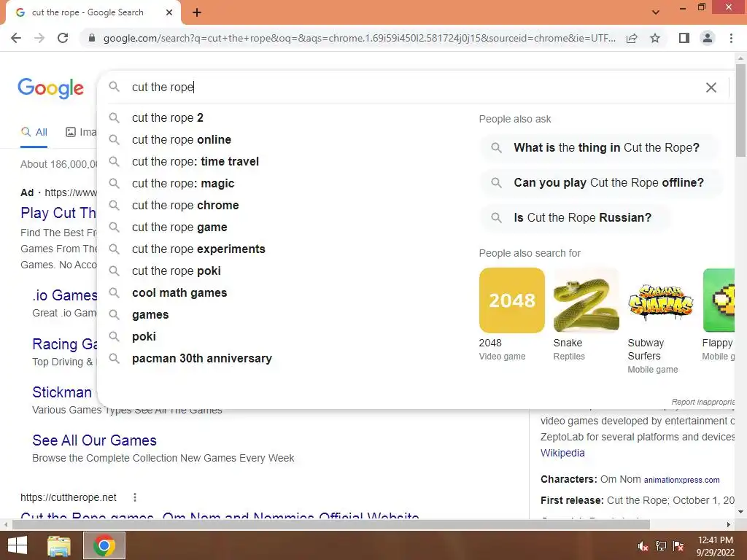This screenshot has width=747, height=560.
Task: Open taskbar clock showing 12:41 PM
Action: [x=716, y=546]
